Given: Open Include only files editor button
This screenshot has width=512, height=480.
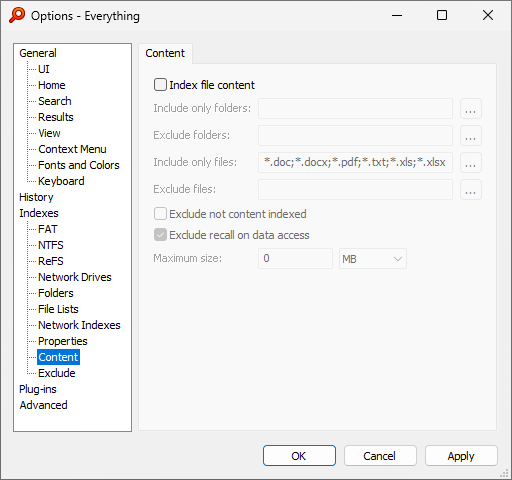Looking at the screenshot, I should [471, 162].
